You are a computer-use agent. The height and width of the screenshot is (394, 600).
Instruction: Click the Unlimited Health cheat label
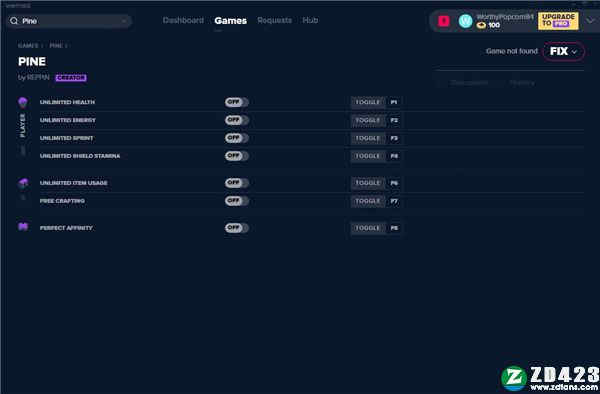[x=67, y=102]
